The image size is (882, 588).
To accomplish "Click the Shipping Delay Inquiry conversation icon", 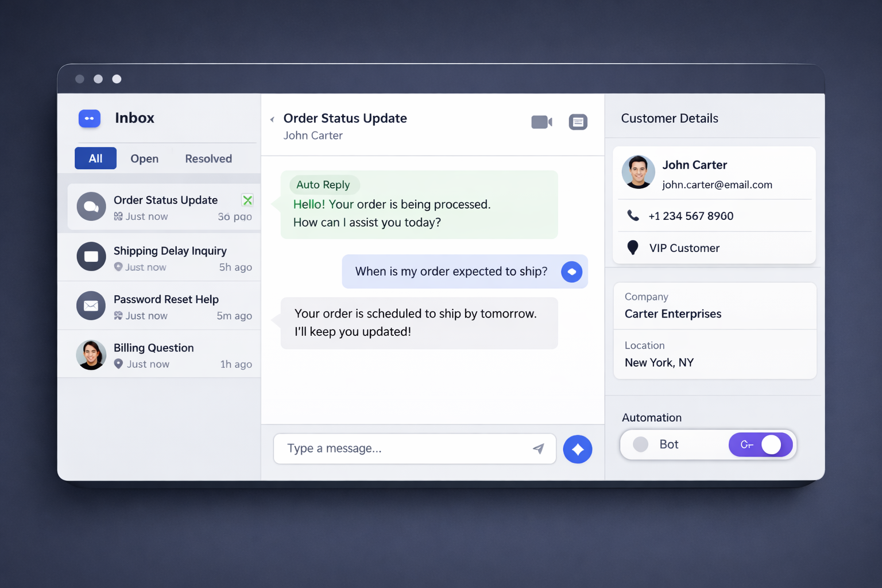I will (x=91, y=256).
